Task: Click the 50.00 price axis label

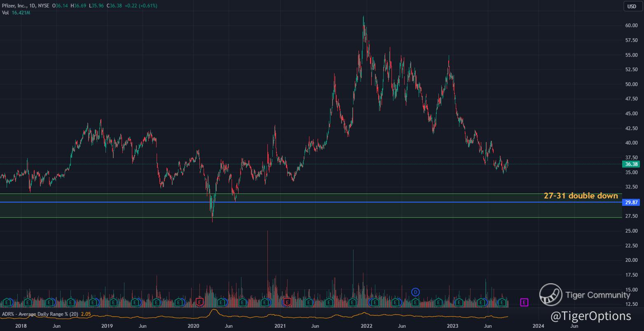Action: (x=632, y=84)
